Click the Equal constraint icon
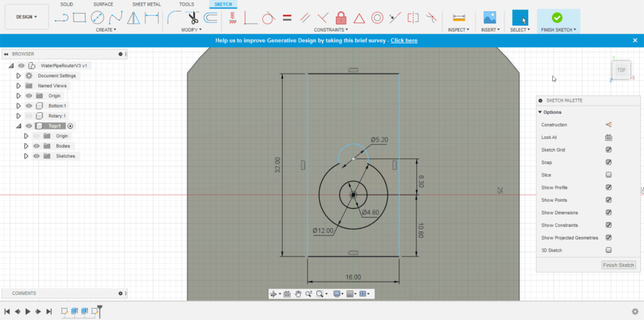Viewport: 644px width, 320px height. [287, 18]
